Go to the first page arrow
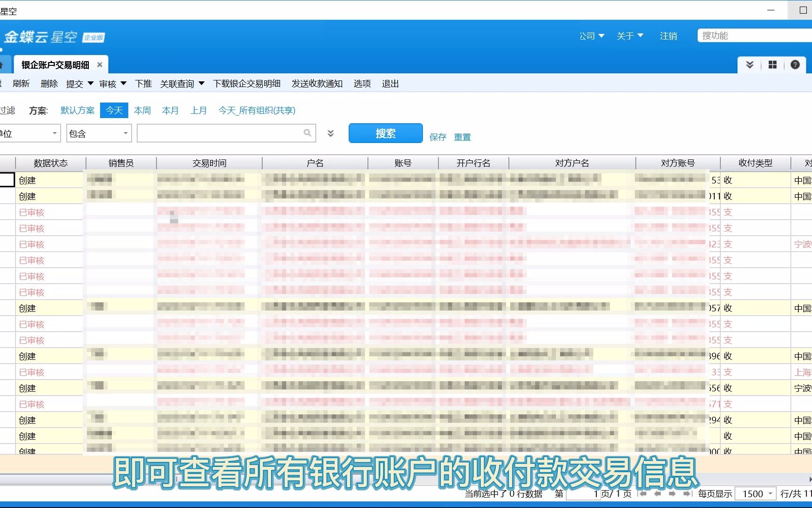This screenshot has height=508, width=812. tap(643, 494)
